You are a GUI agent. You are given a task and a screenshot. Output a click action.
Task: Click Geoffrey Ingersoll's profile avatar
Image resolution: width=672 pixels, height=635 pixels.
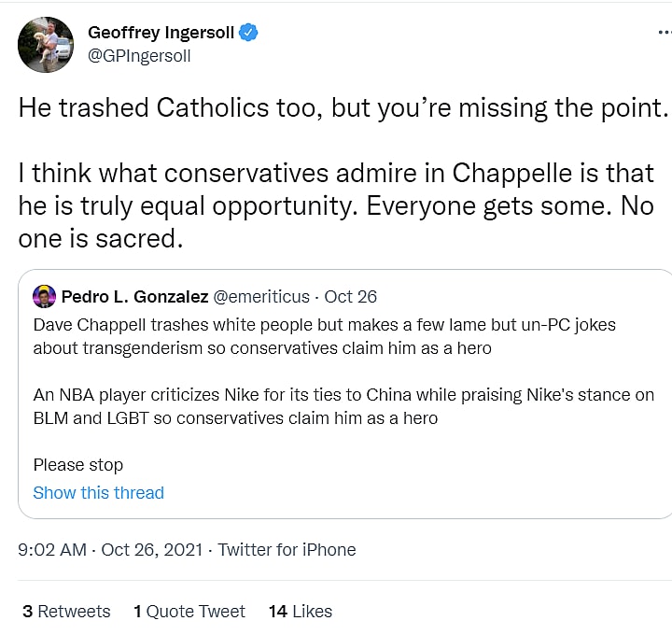coord(45,44)
